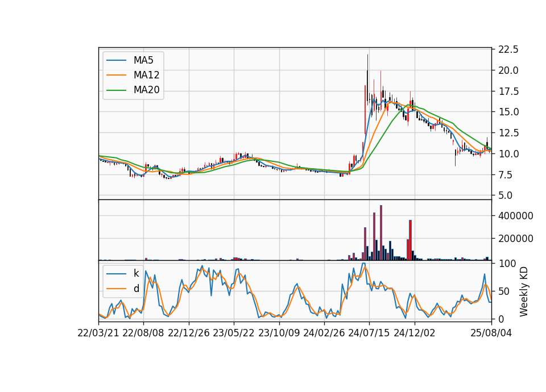The image size is (546, 392).
Task: Click the 15.0 price axis tick label
Action: [x=508, y=112]
